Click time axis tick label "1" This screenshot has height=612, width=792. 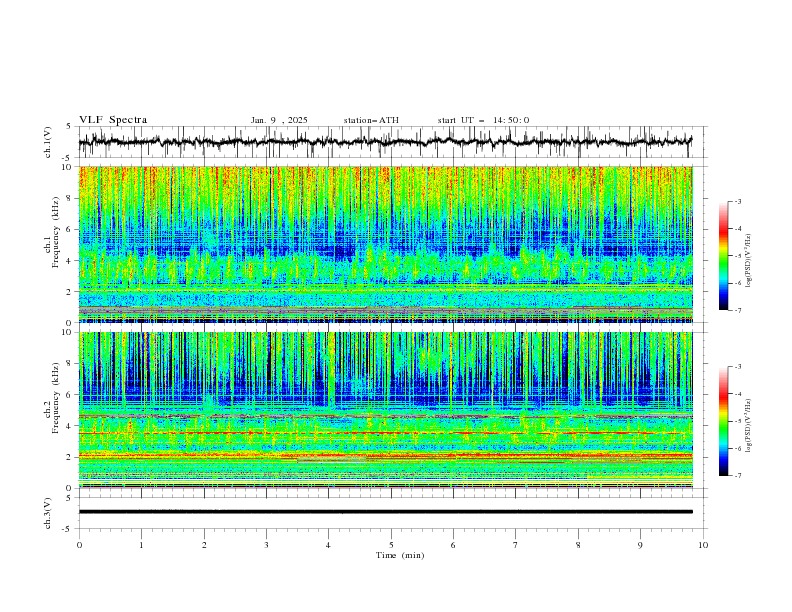[x=141, y=545]
